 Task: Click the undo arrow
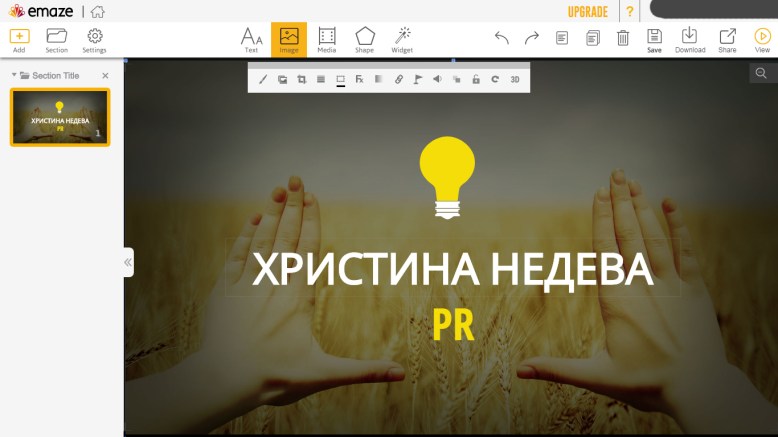[x=502, y=38]
